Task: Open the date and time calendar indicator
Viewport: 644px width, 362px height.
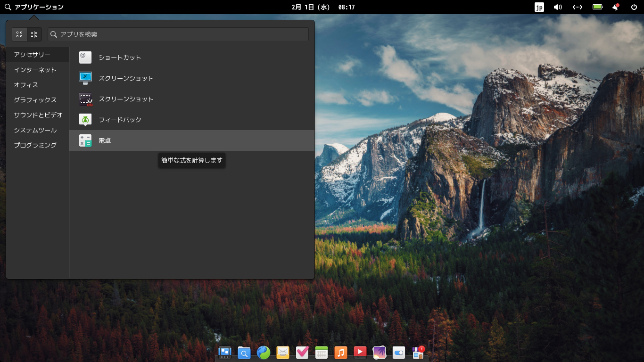Action: [x=323, y=7]
